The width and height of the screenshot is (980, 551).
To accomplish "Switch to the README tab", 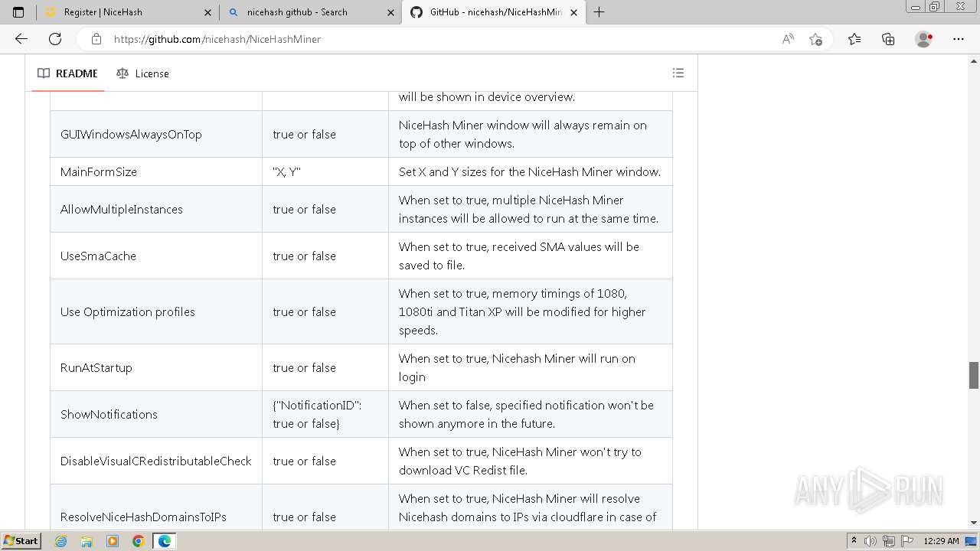I will click(x=67, y=73).
